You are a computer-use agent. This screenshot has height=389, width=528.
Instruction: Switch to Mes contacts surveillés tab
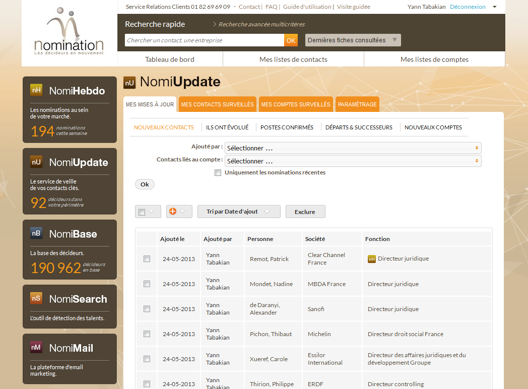pos(218,104)
